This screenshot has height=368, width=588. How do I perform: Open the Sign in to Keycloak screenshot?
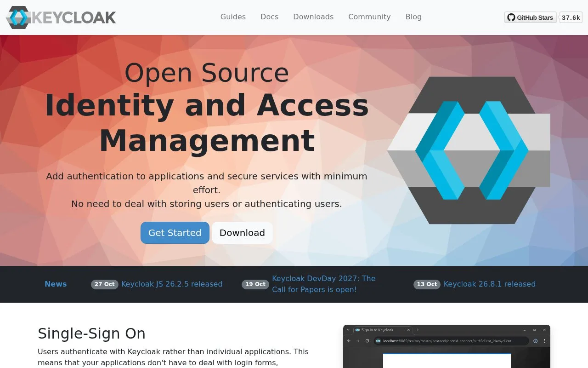click(x=447, y=346)
